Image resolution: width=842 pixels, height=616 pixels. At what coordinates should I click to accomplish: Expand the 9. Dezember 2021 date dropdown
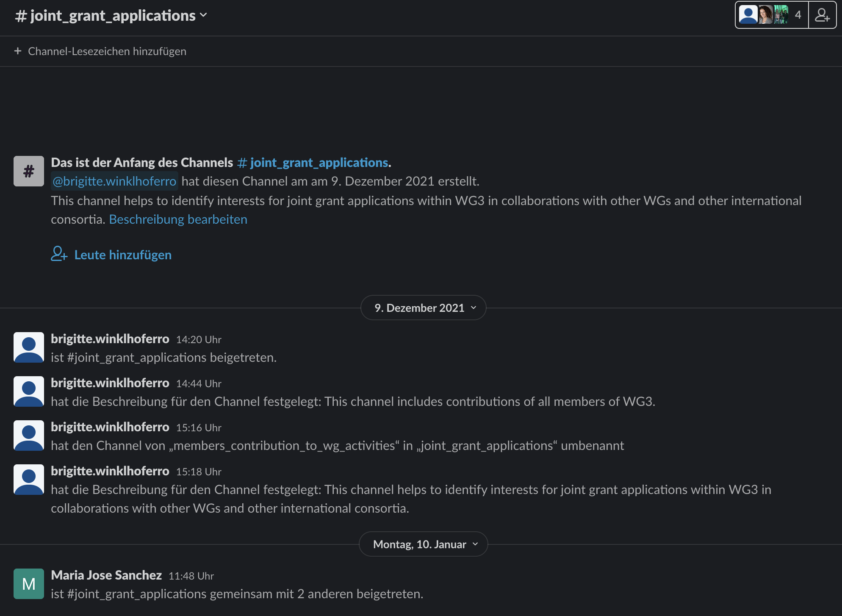(x=423, y=308)
